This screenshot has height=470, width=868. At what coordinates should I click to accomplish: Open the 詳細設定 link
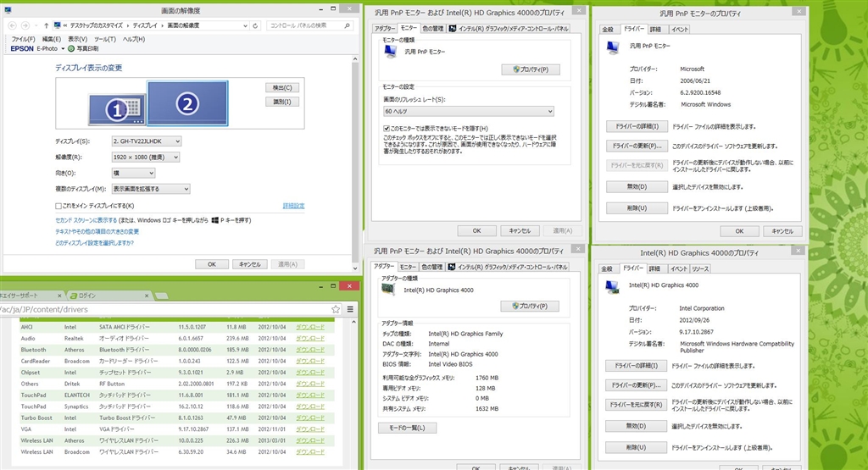click(293, 206)
